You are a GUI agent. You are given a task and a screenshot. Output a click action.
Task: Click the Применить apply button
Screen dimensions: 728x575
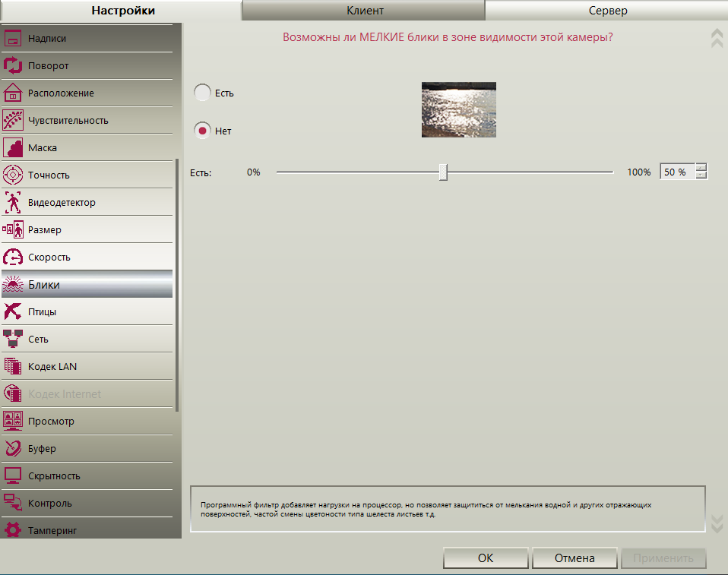[663, 558]
